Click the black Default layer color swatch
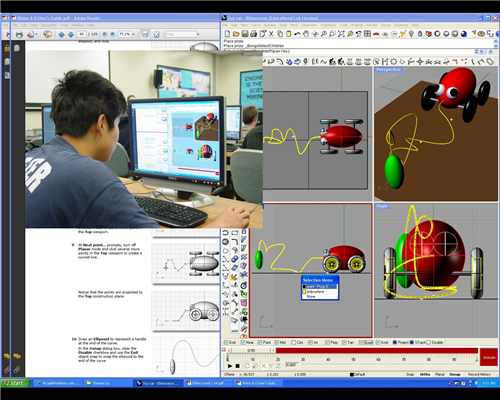Viewport: 500px width, 400px height. click(352, 375)
